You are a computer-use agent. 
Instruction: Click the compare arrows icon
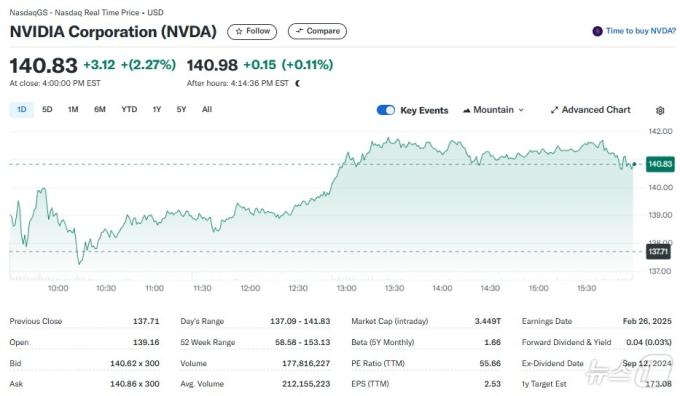[299, 31]
